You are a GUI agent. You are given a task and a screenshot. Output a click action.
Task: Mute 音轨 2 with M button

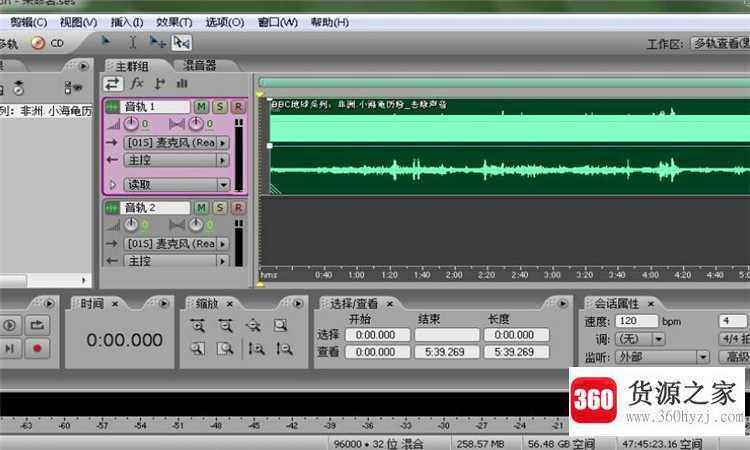pos(201,208)
